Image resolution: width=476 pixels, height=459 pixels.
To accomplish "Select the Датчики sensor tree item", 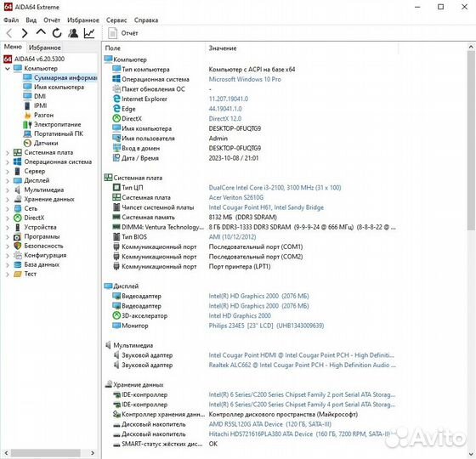I will coord(46,143).
